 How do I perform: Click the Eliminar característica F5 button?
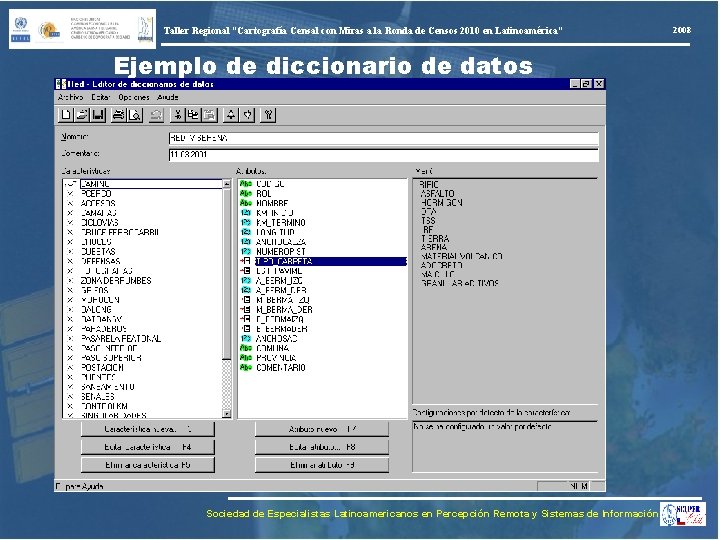pos(147,465)
